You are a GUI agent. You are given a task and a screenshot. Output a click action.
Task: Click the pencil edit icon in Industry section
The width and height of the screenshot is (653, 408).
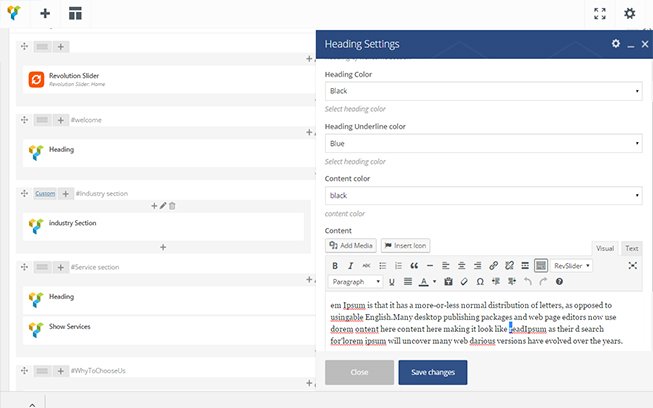click(x=163, y=205)
